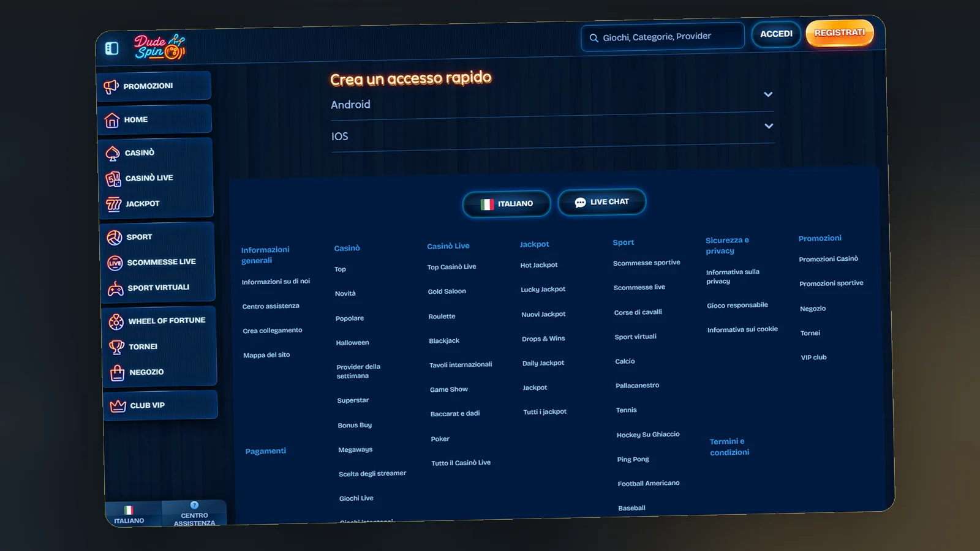
Task: Open Scommesse sportive footer link
Action: 646,263
